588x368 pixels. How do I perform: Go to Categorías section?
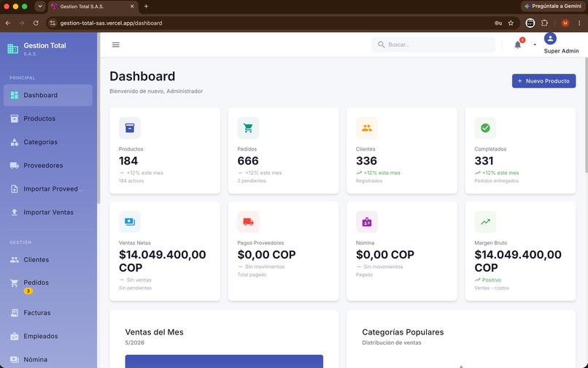tap(47, 142)
